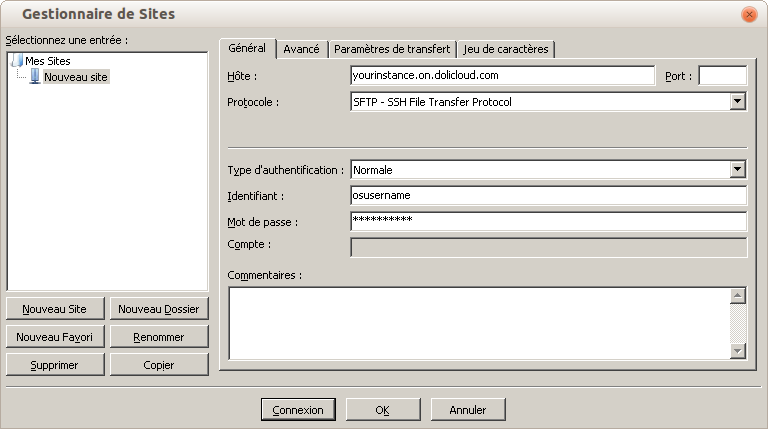Switch to the Avancé tab
The height and width of the screenshot is (429, 768).
click(301, 49)
